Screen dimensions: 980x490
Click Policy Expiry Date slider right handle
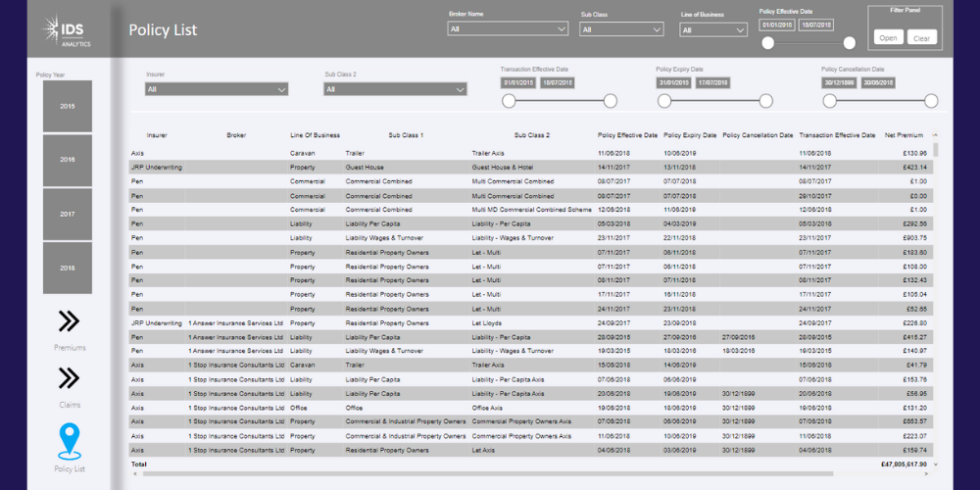click(765, 101)
